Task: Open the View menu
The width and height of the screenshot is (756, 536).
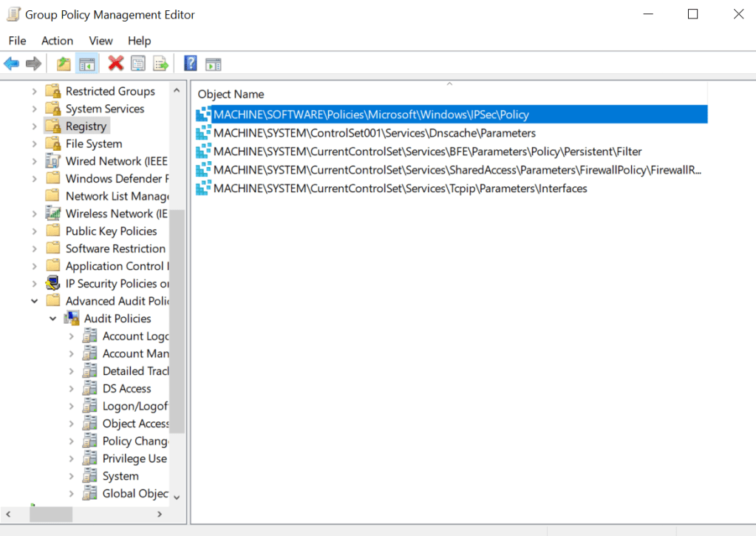Action: pos(101,41)
